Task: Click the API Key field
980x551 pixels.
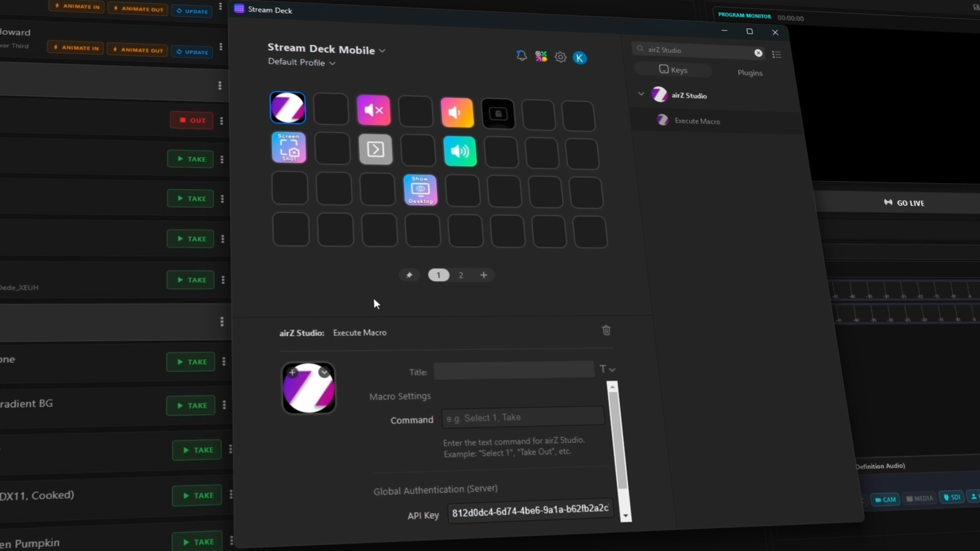Action: click(530, 511)
